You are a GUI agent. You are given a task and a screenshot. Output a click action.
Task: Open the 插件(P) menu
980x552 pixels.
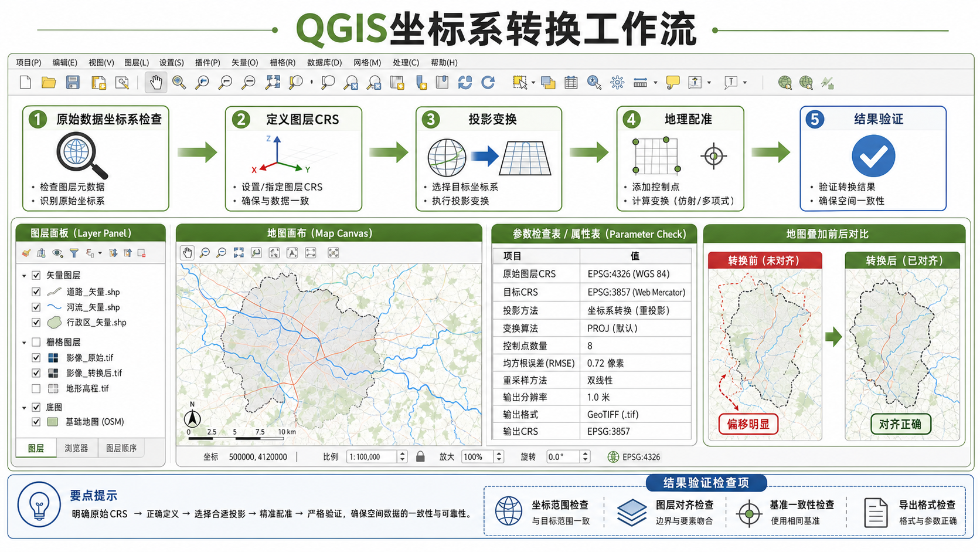click(x=207, y=62)
